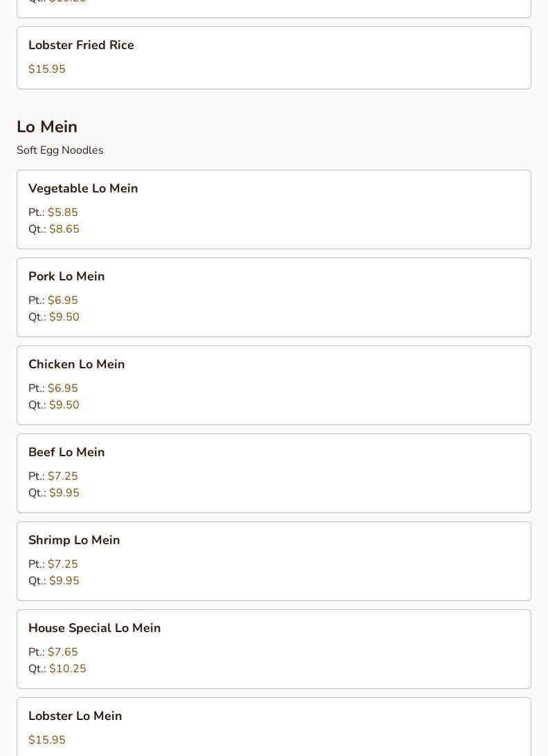Choose House Special quart price $10.25
This screenshot has width=548, height=756.
point(67,669)
